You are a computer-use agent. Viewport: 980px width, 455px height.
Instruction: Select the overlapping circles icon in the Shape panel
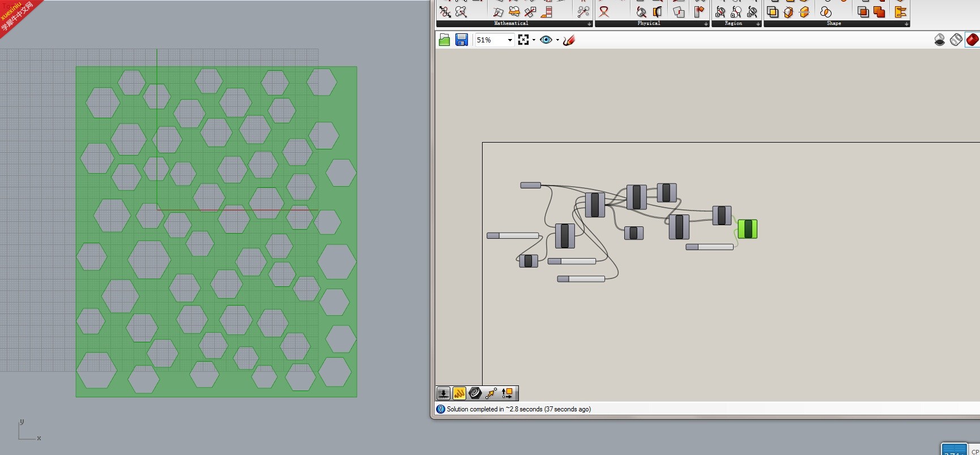(826, 12)
